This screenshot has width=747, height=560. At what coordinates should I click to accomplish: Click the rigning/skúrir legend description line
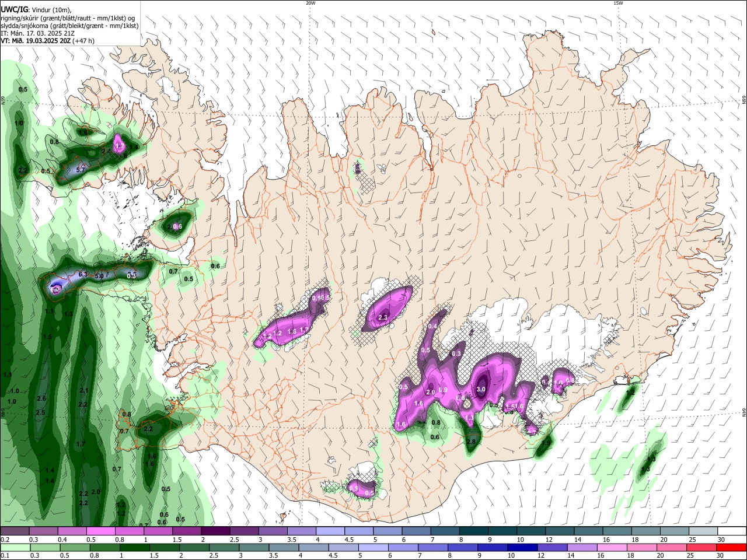tap(68, 18)
